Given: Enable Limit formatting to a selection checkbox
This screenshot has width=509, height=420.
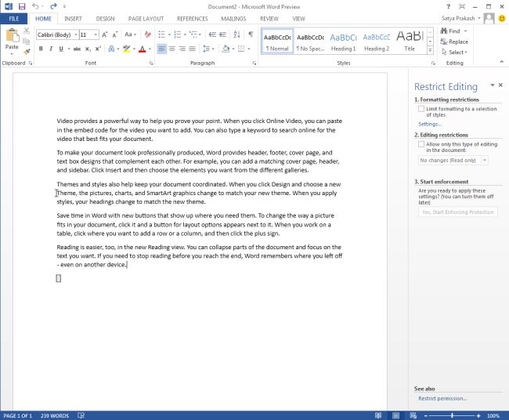Looking at the screenshot, I should point(421,108).
